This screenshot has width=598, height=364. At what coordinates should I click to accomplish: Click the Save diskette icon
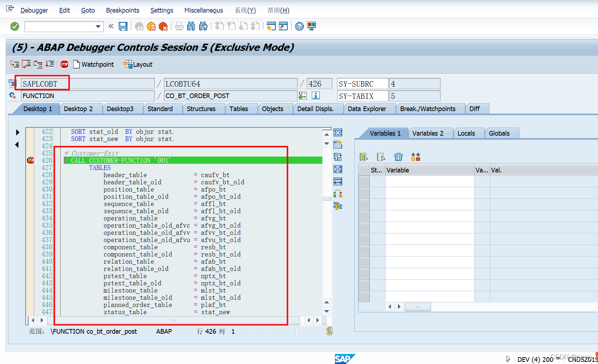[x=123, y=26]
